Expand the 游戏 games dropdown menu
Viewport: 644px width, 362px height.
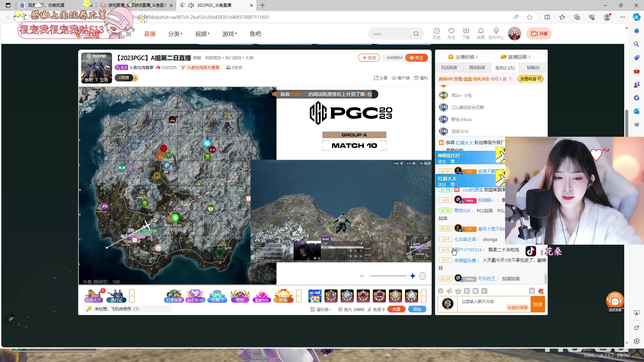point(229,34)
